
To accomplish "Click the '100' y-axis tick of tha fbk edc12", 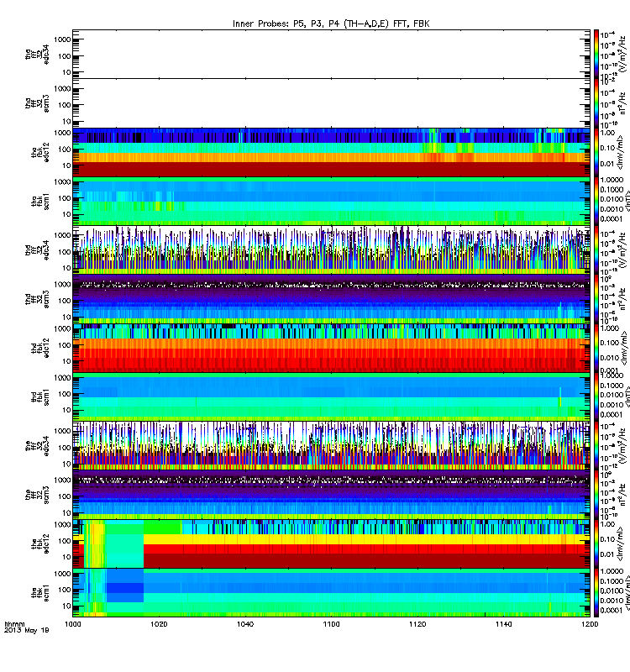I will click(x=65, y=150).
